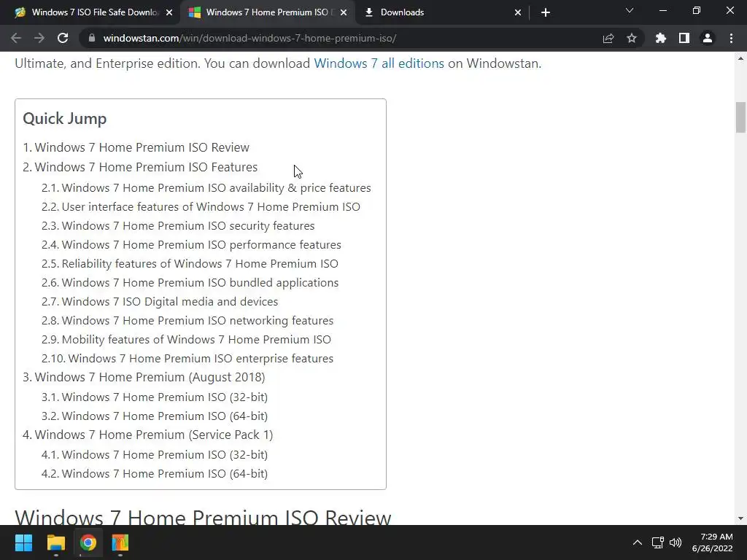Open the Chrome three-dot menu

point(731,38)
